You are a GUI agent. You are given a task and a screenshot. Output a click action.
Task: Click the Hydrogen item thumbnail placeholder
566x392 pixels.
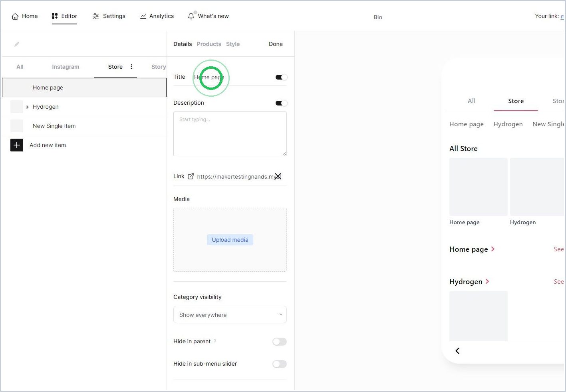tap(17, 107)
